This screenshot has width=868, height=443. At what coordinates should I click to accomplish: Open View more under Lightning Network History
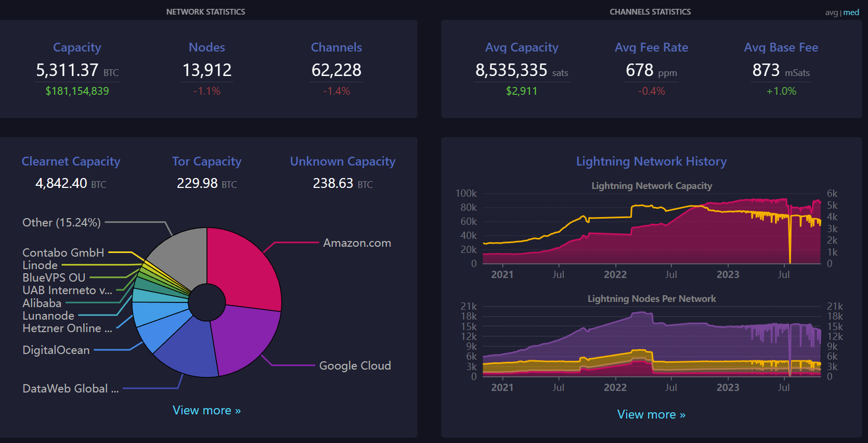click(651, 414)
